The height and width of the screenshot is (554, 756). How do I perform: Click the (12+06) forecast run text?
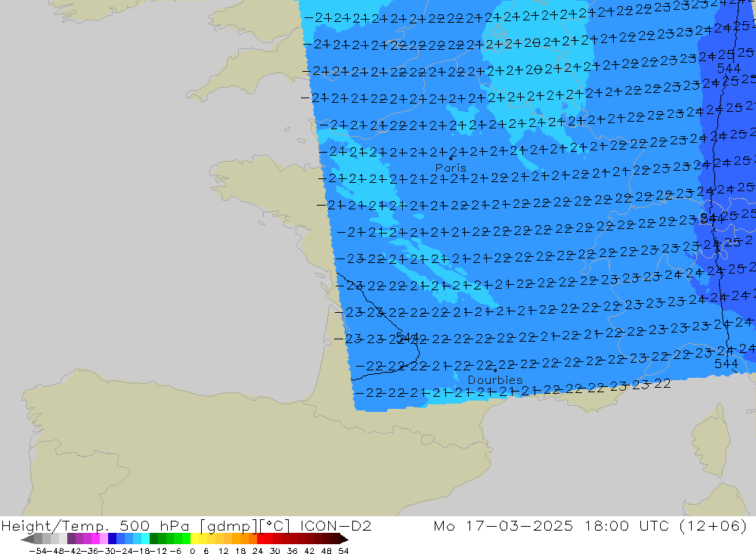(713, 526)
